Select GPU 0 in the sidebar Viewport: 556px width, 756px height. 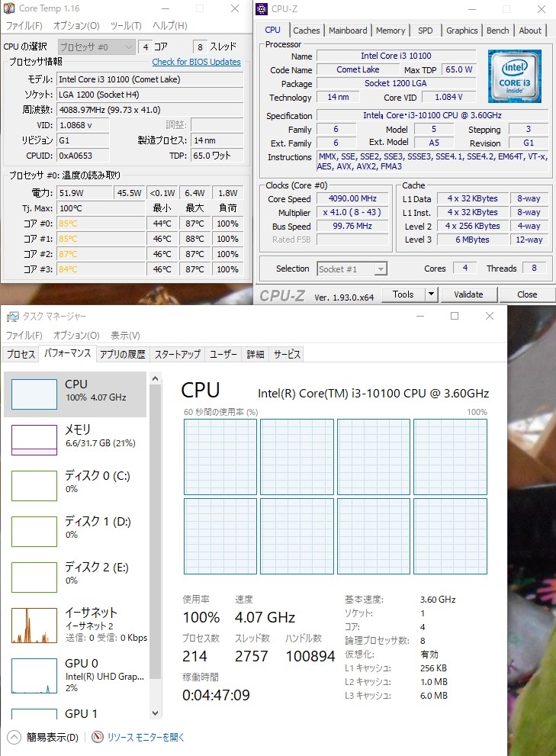tap(75, 677)
